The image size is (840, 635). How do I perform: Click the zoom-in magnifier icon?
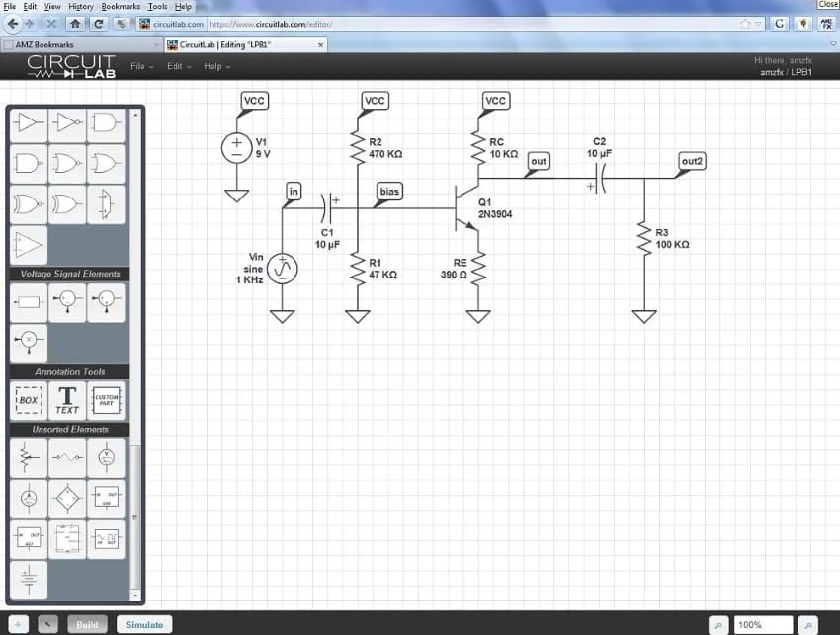coord(808,624)
